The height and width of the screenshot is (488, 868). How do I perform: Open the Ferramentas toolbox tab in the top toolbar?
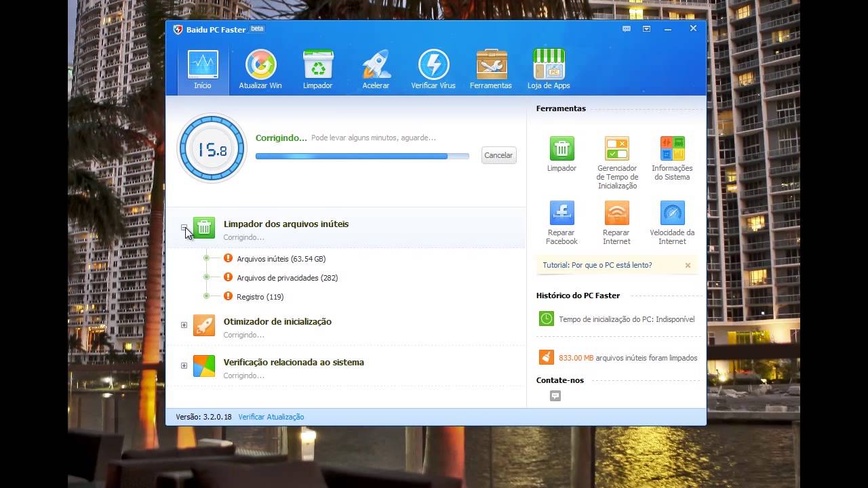(x=491, y=70)
